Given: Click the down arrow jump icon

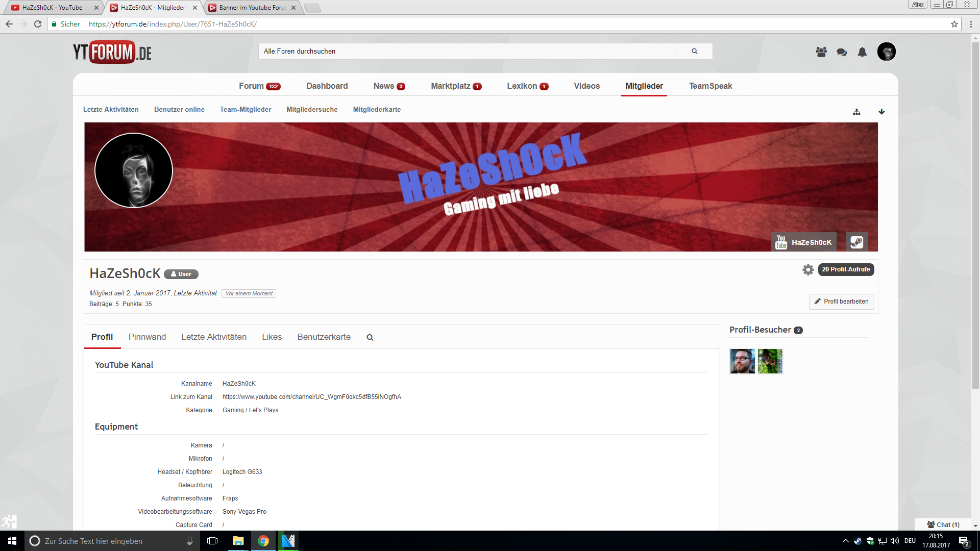Looking at the screenshot, I should coord(881,112).
